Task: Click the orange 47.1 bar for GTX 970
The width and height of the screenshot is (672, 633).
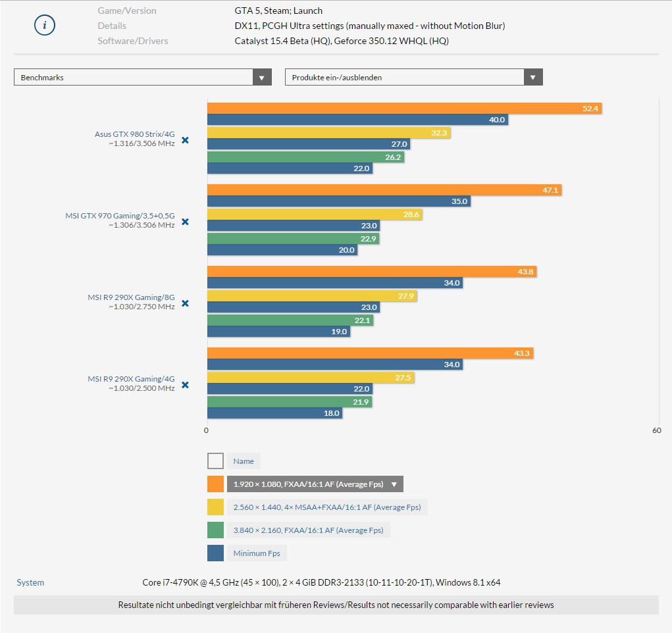Action: (x=384, y=190)
